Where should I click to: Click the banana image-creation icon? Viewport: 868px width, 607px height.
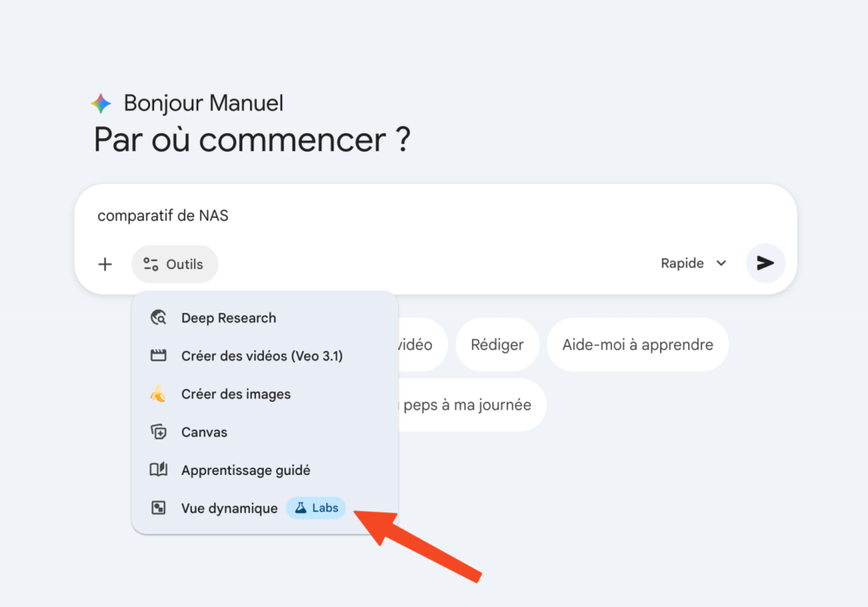(159, 394)
